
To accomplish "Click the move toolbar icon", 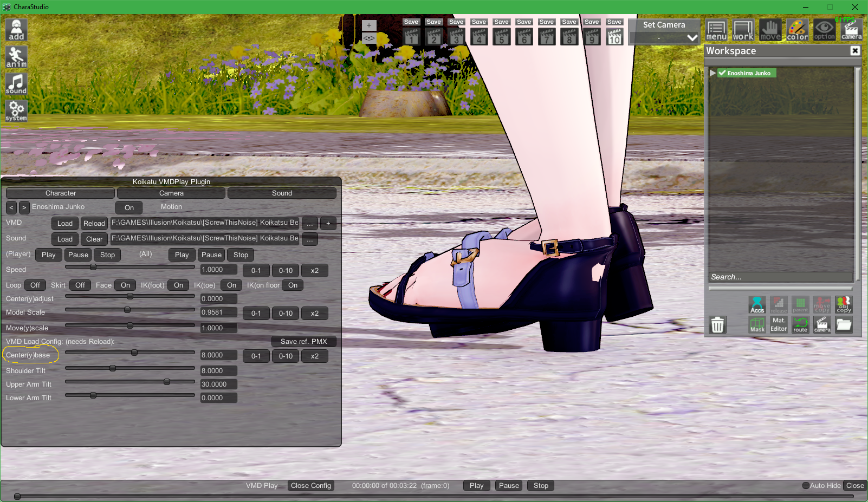I will pos(770,30).
